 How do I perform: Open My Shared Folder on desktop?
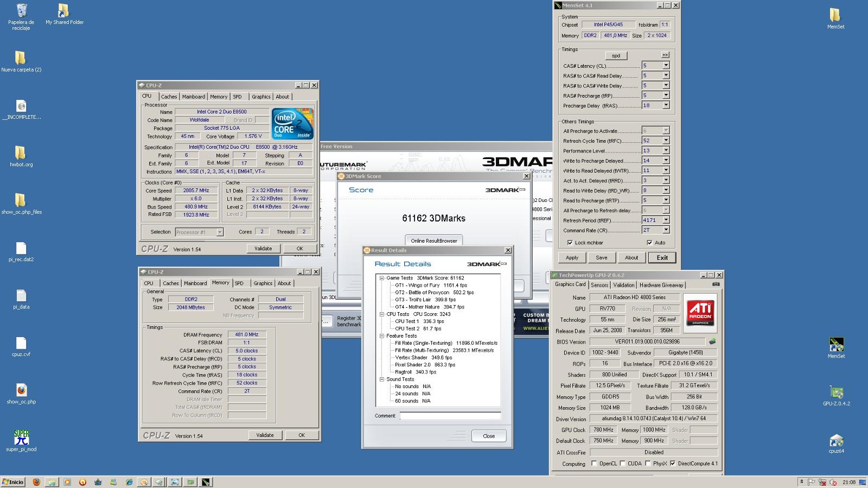(x=63, y=10)
